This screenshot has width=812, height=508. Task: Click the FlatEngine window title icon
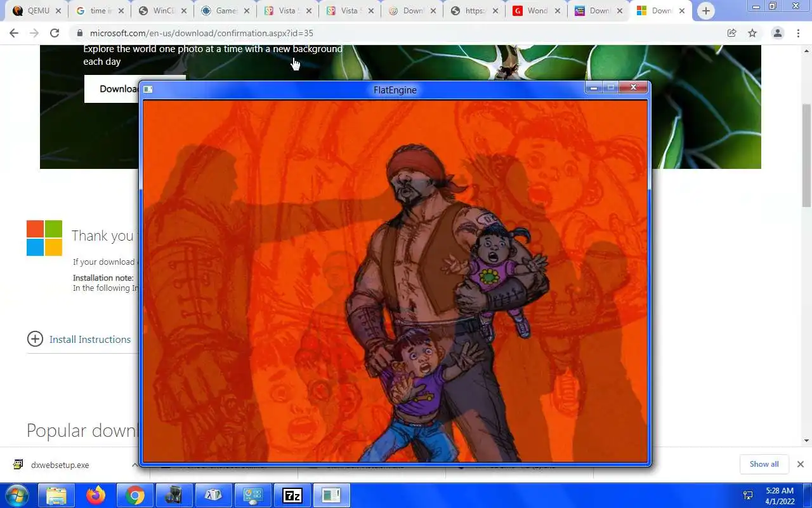click(x=148, y=90)
